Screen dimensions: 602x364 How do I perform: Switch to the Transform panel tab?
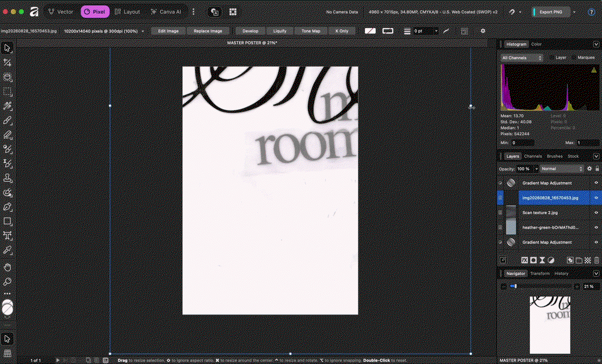tap(540, 273)
